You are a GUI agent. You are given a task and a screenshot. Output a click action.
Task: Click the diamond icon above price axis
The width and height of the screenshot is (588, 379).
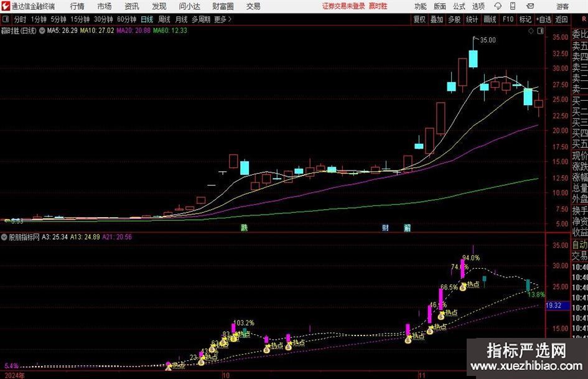pos(531,31)
